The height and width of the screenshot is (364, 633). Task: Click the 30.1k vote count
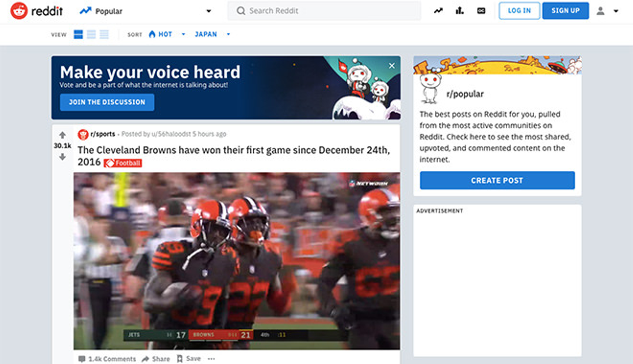coord(62,146)
